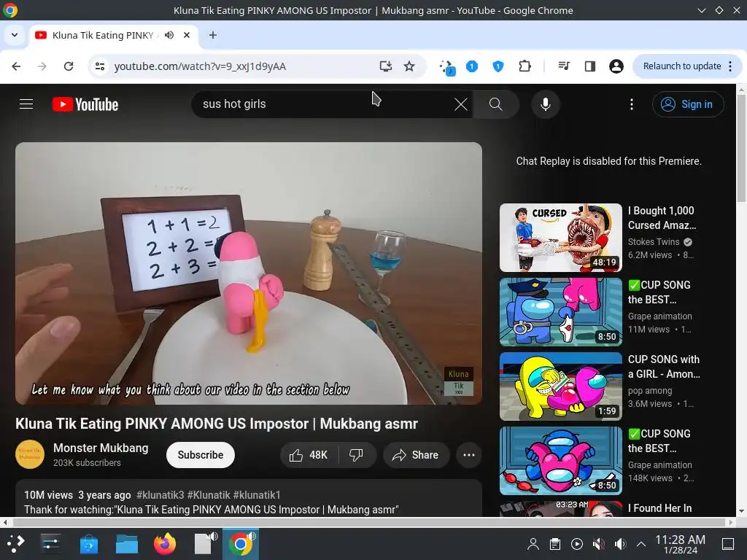Mute tab via speaker icon
Viewport: 747px width, 560px height.
(169, 35)
